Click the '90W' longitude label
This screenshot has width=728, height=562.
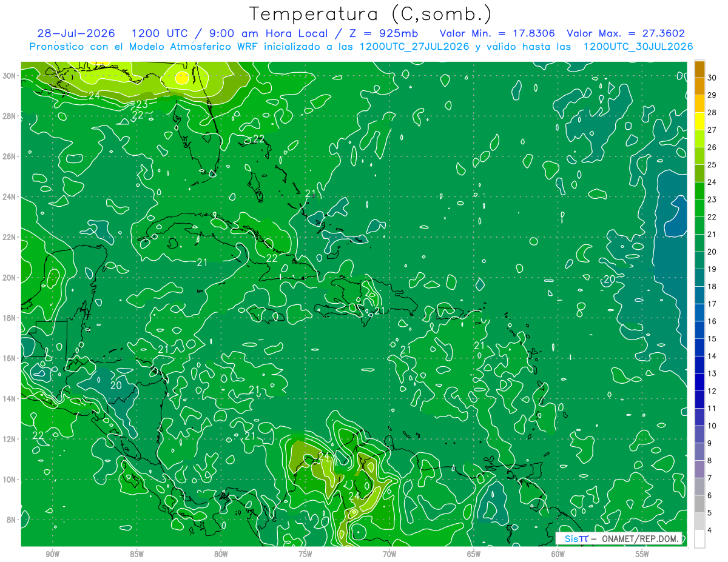point(52,554)
